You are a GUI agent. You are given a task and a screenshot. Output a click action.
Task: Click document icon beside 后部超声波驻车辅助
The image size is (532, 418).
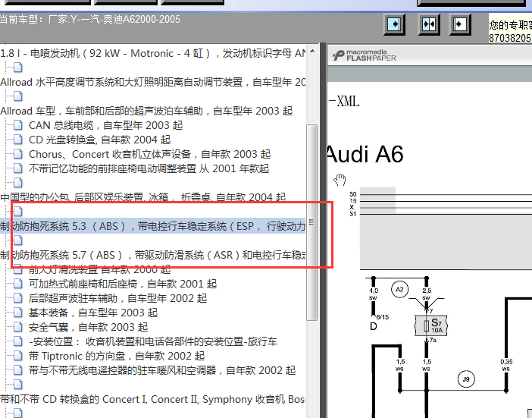point(17,298)
